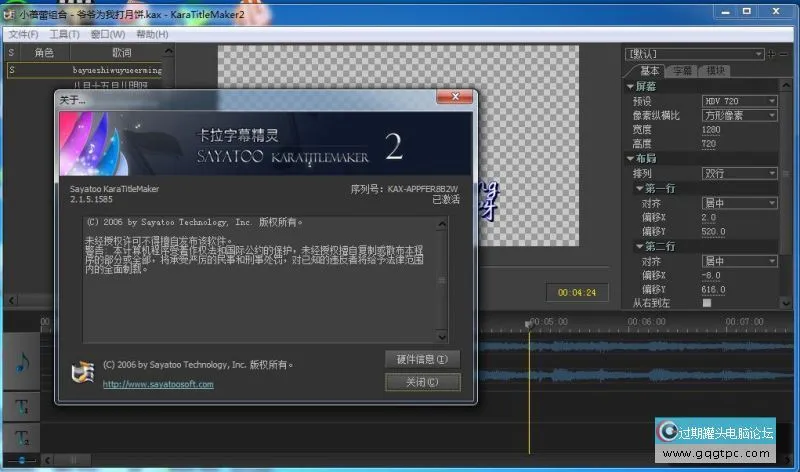This screenshot has width=800, height=472.
Task: Click the second row 偏移X value -8.0
Action: (711, 276)
